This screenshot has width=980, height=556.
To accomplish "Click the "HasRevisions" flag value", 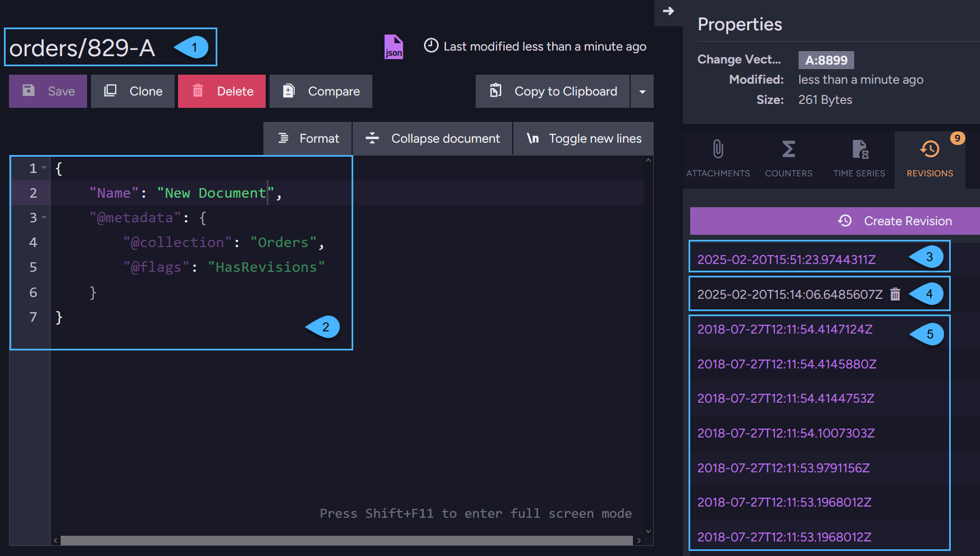I will click(266, 267).
